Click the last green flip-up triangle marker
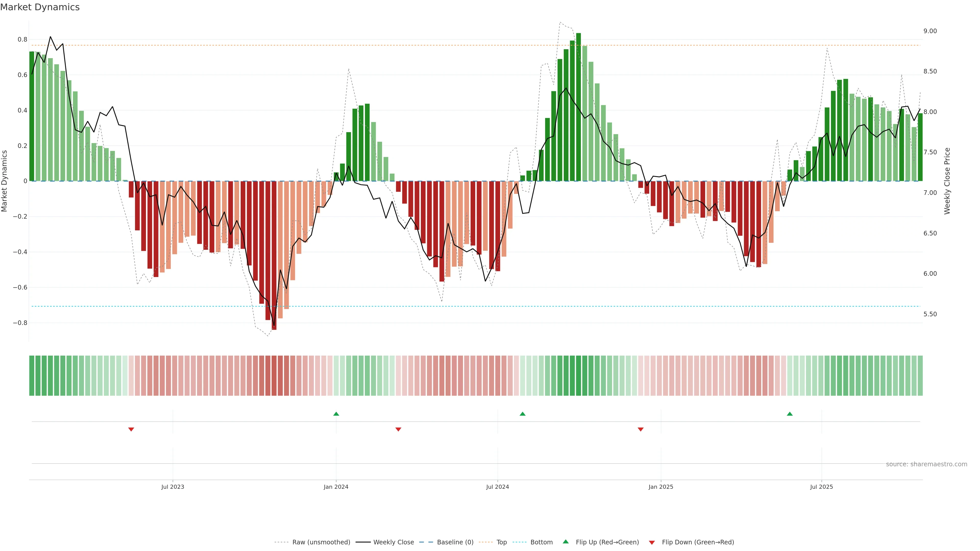Screen dimensions: 980x551 click(790, 414)
